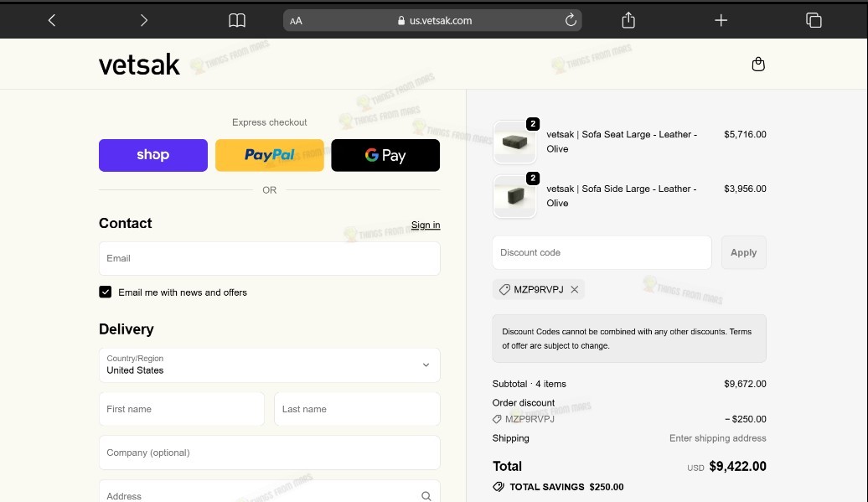Click the 'Sofa Seat Large - Leather - Olive' text

[622, 142]
